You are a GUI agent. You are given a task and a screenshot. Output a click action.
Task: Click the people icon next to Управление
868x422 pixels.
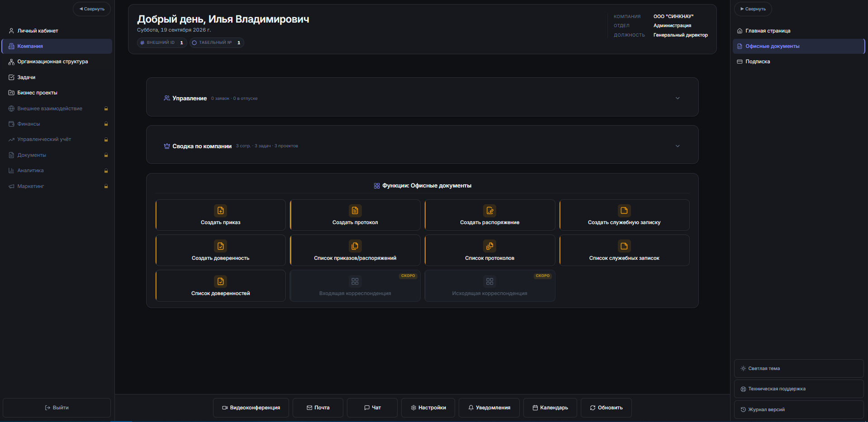(x=167, y=98)
